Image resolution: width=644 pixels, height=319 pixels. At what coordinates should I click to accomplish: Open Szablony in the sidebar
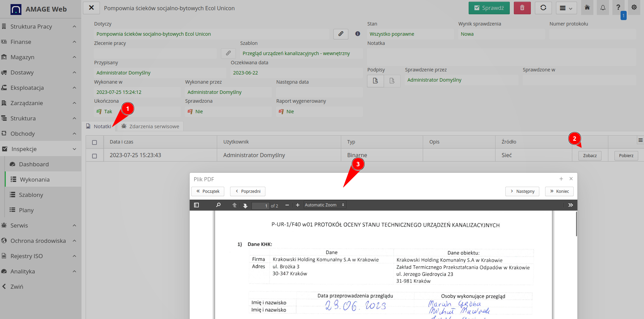[x=31, y=195]
